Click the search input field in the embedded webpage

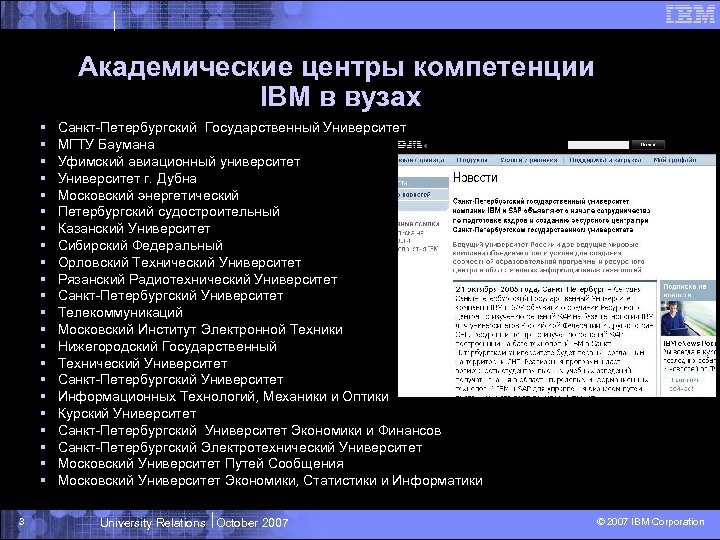coord(598,145)
